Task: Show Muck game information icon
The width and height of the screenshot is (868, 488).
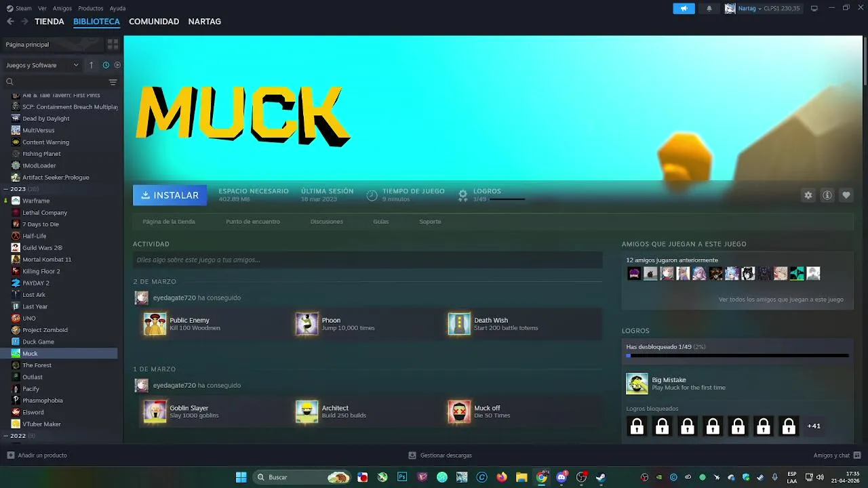Action: 827,195
